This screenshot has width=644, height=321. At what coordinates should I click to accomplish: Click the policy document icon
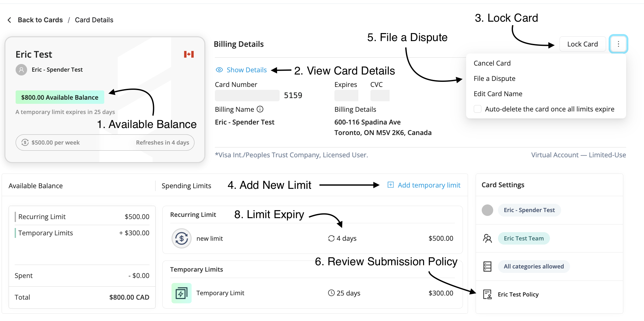pyautogui.click(x=487, y=295)
